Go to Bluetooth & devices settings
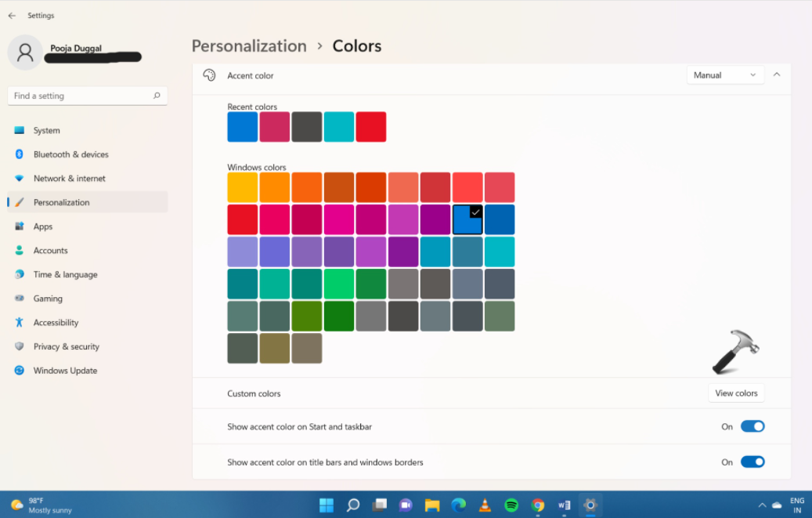This screenshot has width=812, height=518. click(70, 154)
